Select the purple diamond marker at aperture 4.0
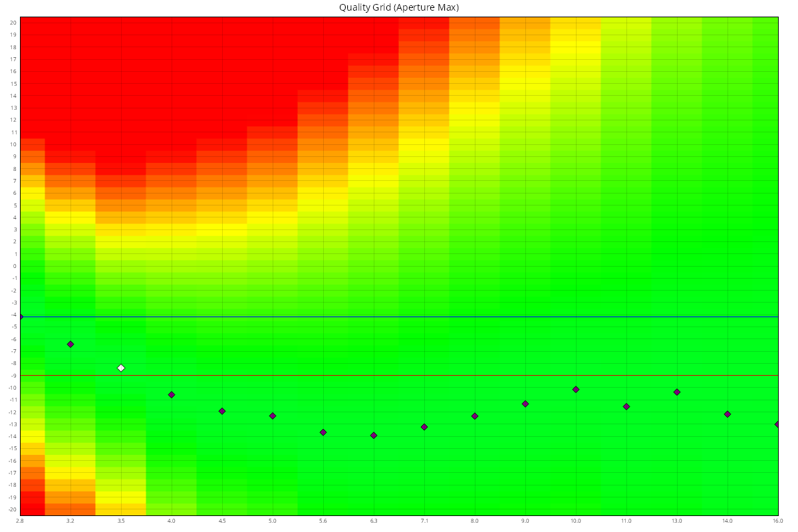The width and height of the screenshot is (798, 532). click(172, 394)
